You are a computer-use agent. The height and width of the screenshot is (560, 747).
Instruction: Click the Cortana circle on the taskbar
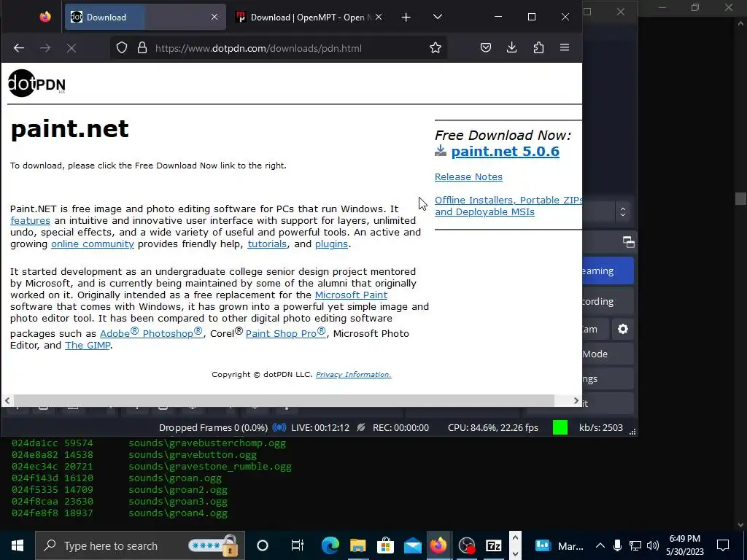[263, 545]
